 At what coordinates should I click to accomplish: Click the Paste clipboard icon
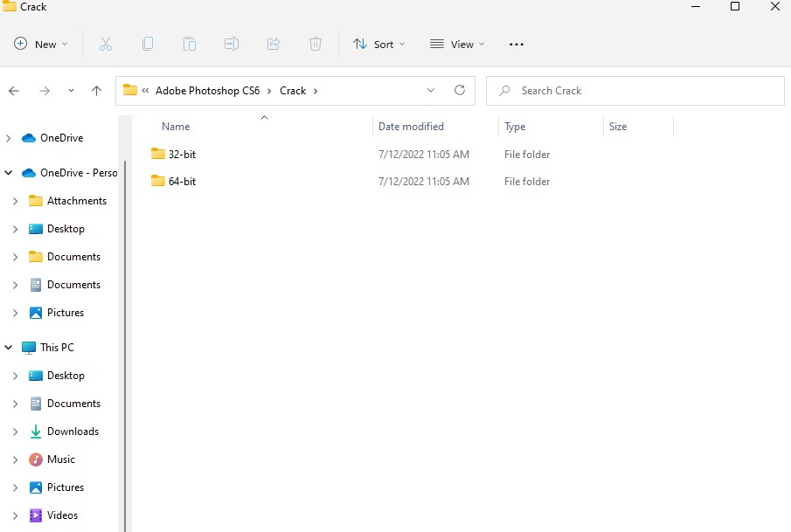[190, 44]
